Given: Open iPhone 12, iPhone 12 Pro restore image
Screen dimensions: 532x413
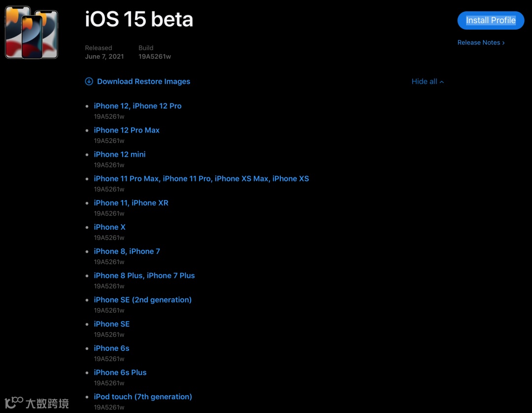Looking at the screenshot, I should (x=137, y=106).
